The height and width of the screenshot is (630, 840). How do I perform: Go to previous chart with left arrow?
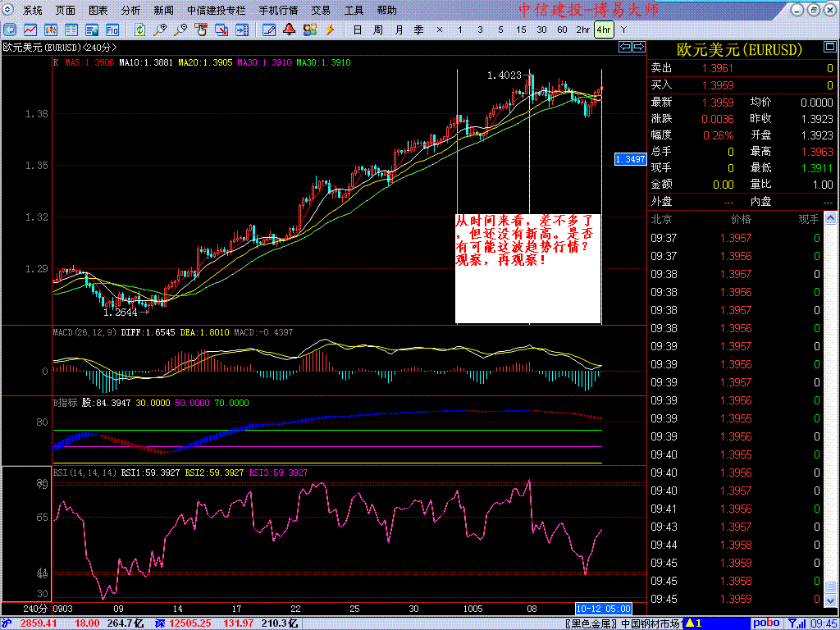624,47
